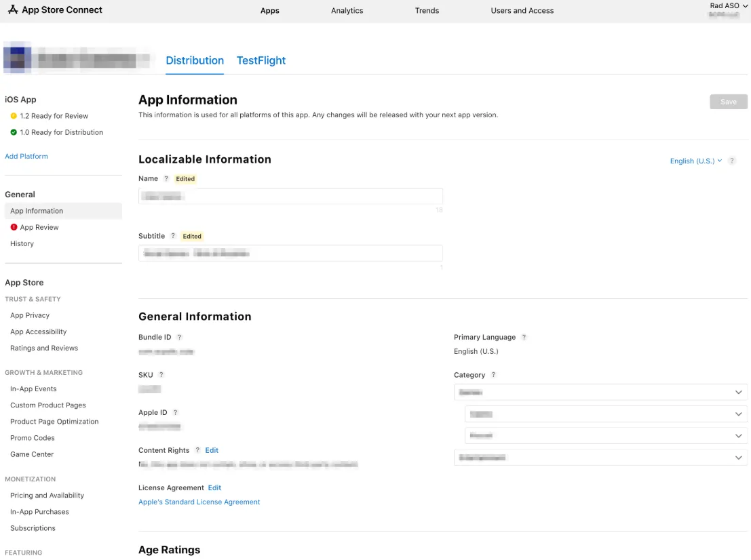Click the Apple ID help icon
This screenshot has height=560, width=751.
tap(176, 412)
